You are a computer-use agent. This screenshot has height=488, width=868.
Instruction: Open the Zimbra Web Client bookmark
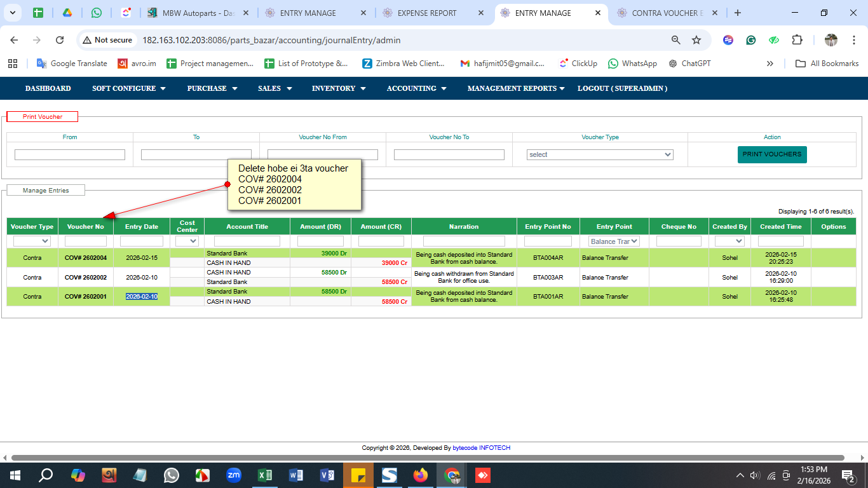pos(403,64)
